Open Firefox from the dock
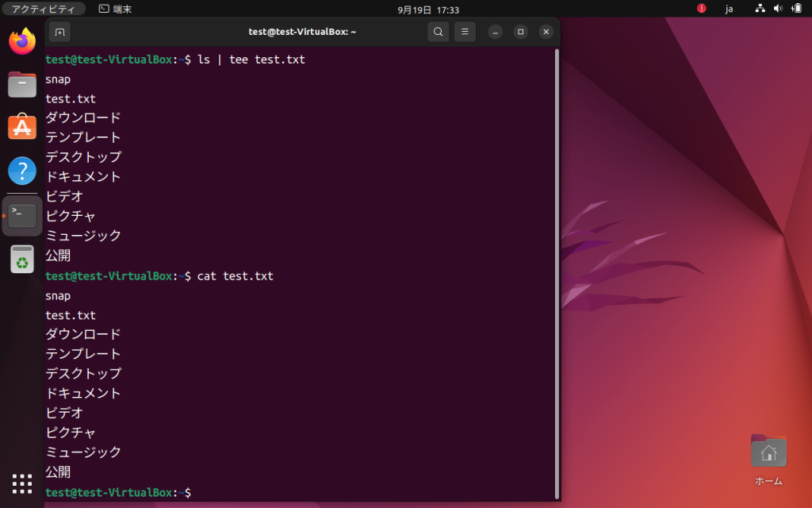Image resolution: width=812 pixels, height=508 pixels. [22, 41]
